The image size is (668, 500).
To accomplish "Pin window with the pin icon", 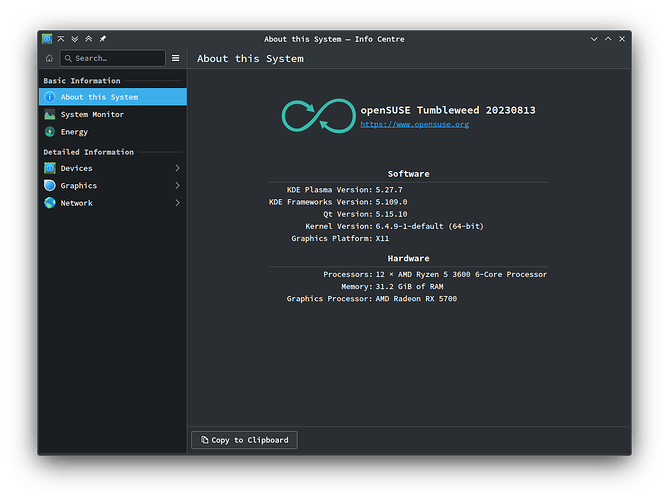I will (103, 39).
